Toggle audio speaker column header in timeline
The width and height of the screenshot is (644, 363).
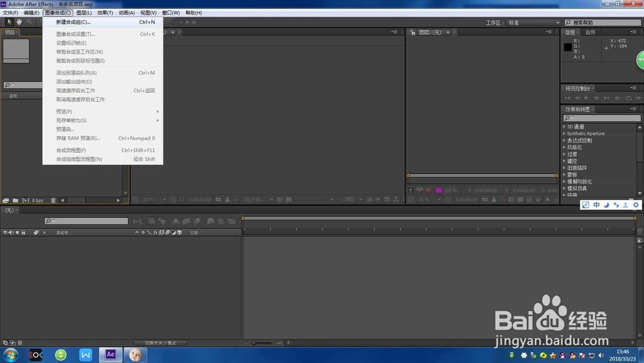(x=11, y=232)
